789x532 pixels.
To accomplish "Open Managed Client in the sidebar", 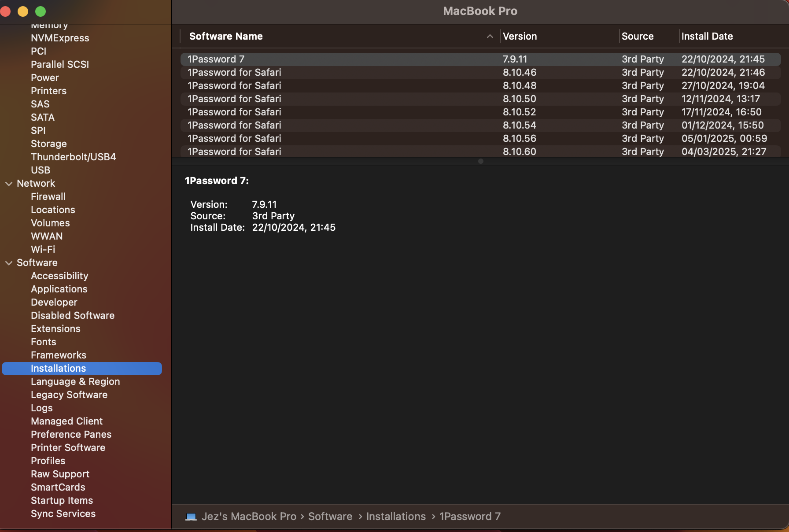I will click(x=66, y=421).
